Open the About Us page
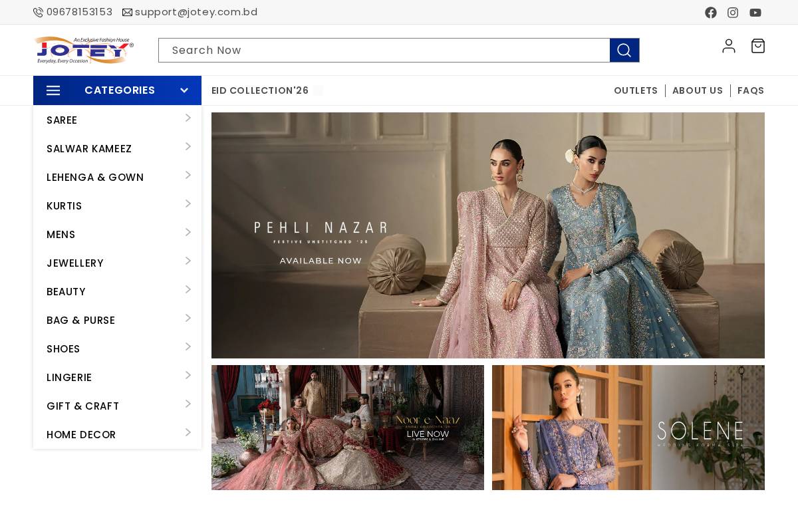Viewport: 798px width, 532px height. [698, 90]
